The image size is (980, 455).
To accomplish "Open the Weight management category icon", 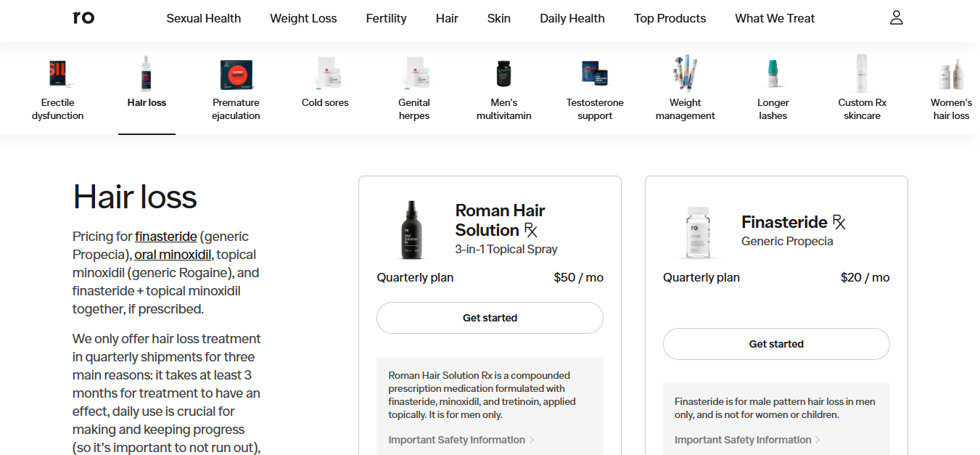I will pos(685,73).
